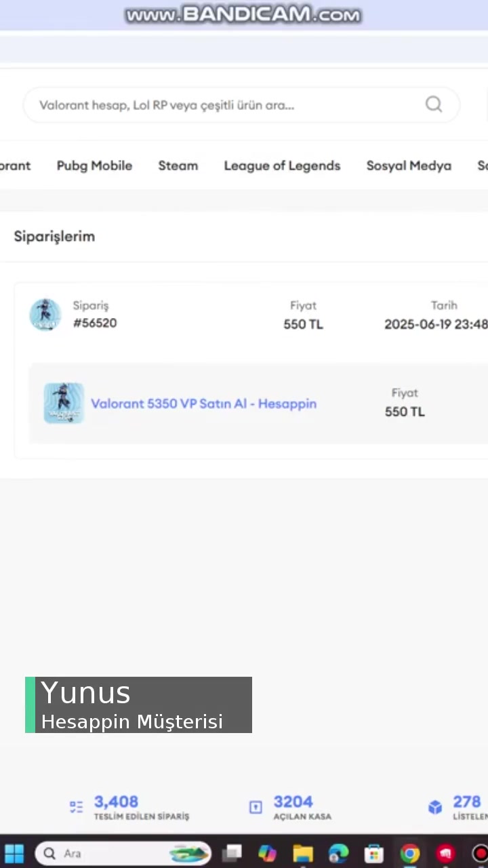This screenshot has height=868, width=488.
Task: Open the Sosyal Medya category
Action: (x=409, y=165)
